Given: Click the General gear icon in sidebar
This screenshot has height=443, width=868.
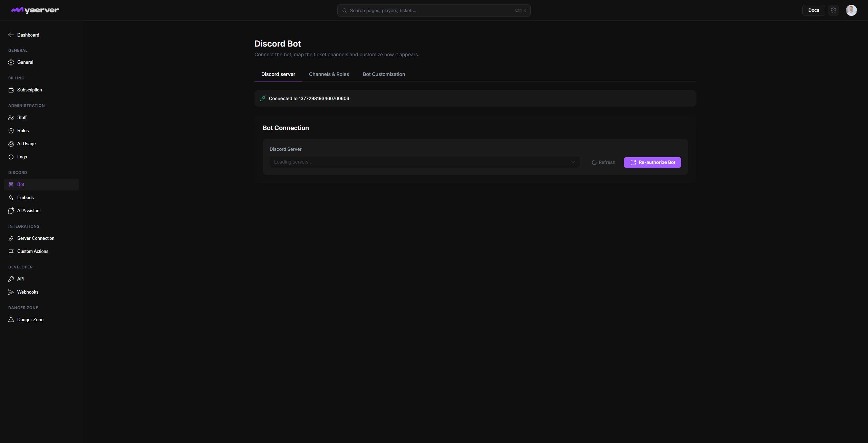Looking at the screenshot, I should pos(11,62).
